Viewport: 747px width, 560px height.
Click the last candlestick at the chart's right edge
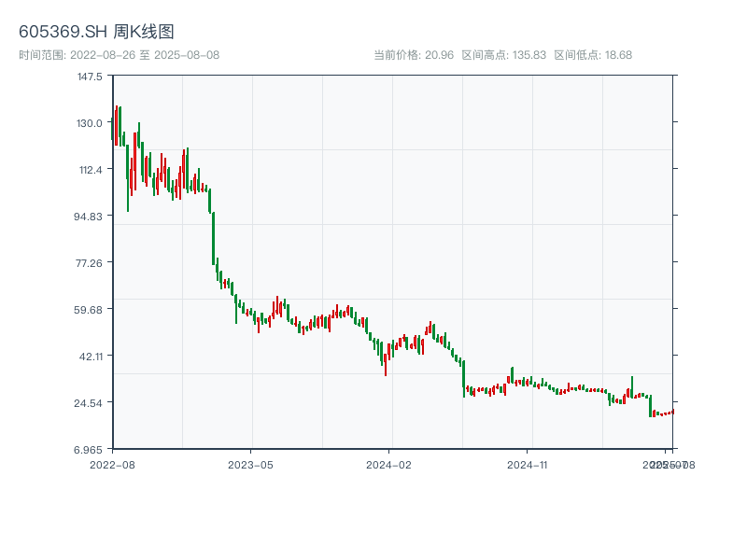point(672,412)
